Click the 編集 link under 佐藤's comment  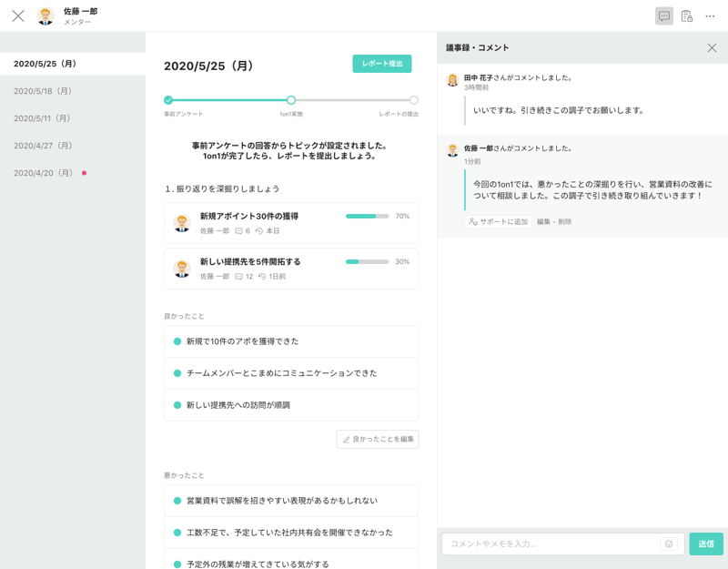tap(544, 221)
